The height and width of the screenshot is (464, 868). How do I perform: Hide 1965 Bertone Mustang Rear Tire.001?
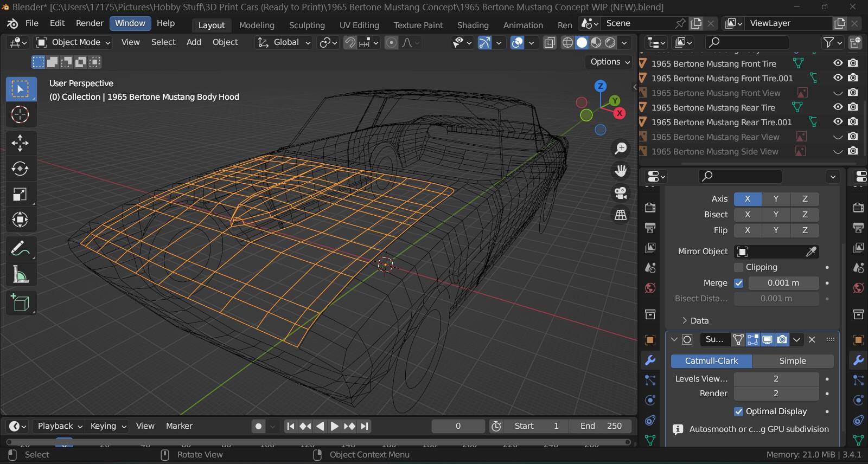tap(838, 122)
